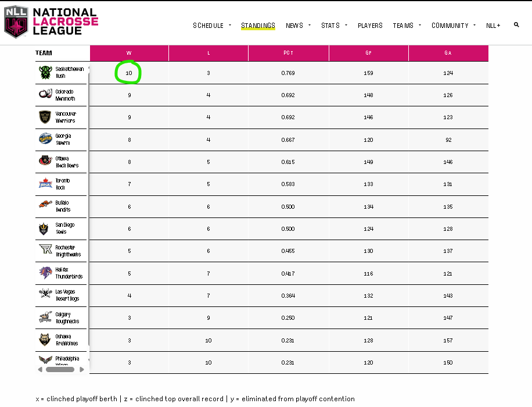Click the San Diego Seals team logo
Screen dimensions: 532x407
44,229
